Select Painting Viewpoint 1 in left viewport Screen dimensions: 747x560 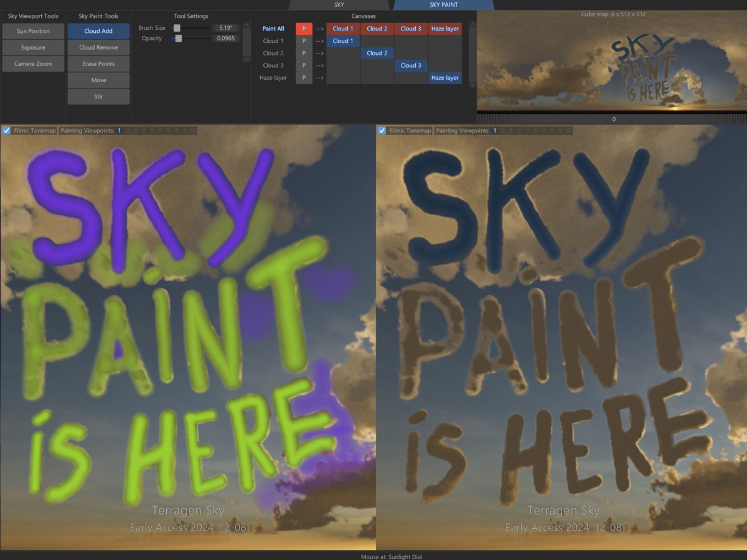tap(120, 131)
